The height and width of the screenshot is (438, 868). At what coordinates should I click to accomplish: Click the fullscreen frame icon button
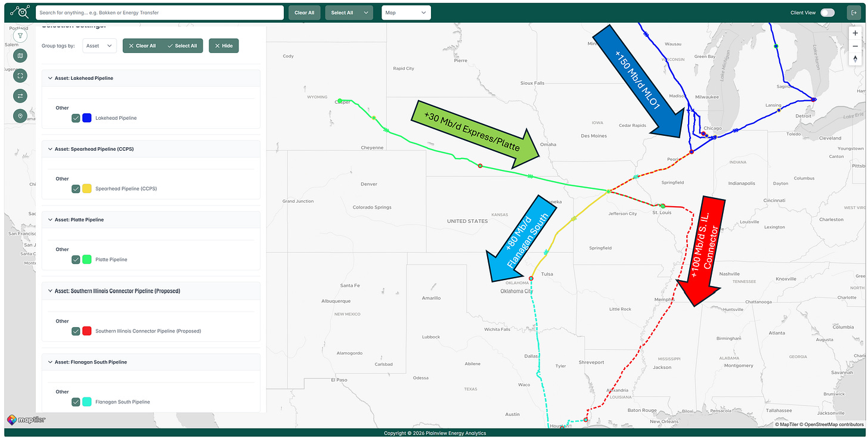point(20,76)
